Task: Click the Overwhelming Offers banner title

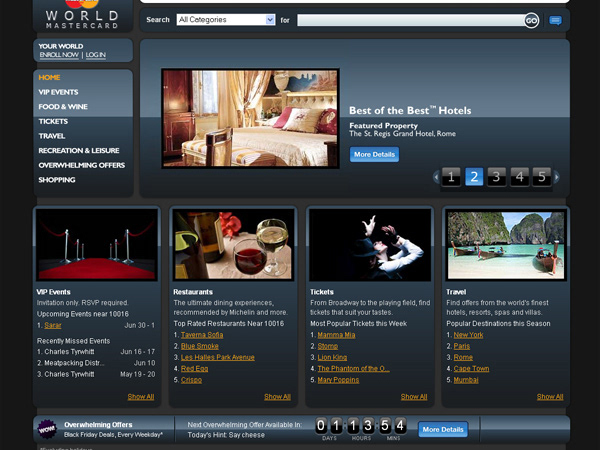Action: pos(98,425)
